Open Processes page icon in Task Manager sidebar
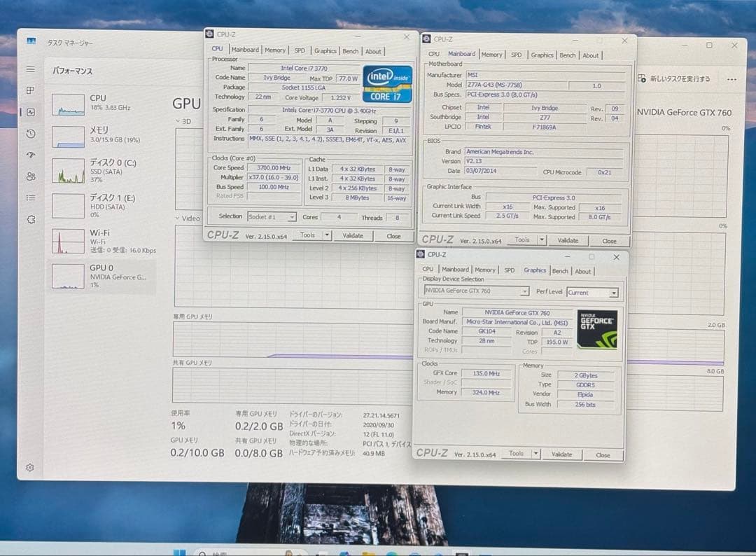Screen dimensions: 756x556 click(x=30, y=90)
